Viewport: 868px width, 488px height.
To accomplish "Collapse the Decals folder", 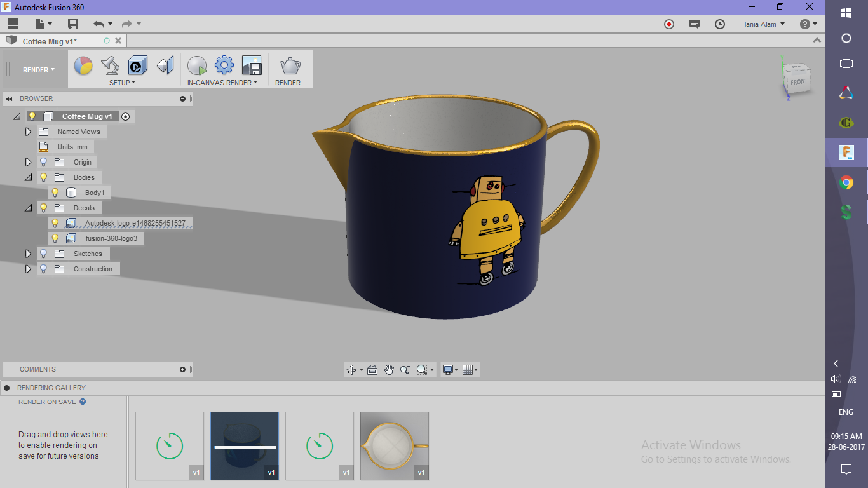I will coord(28,208).
